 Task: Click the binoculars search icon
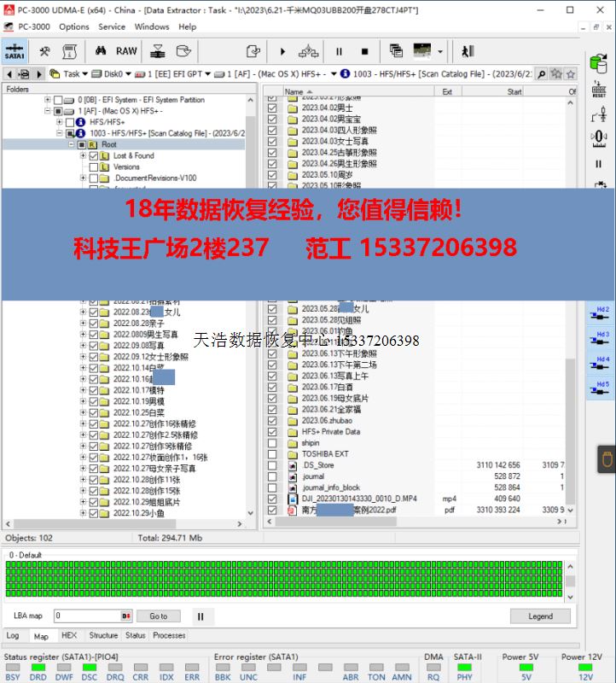point(102,51)
